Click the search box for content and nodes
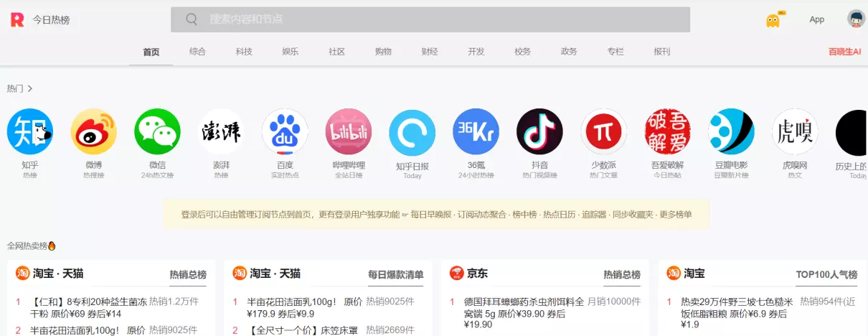The image size is (868, 336). tap(430, 19)
